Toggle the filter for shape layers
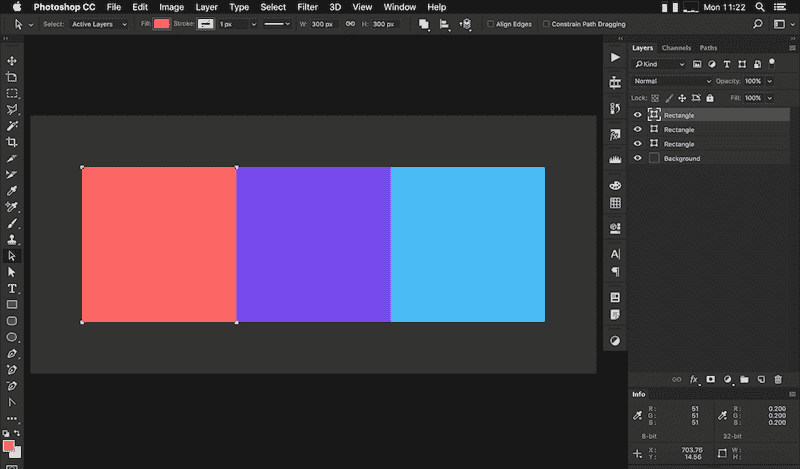The image size is (800, 469). tap(742, 64)
